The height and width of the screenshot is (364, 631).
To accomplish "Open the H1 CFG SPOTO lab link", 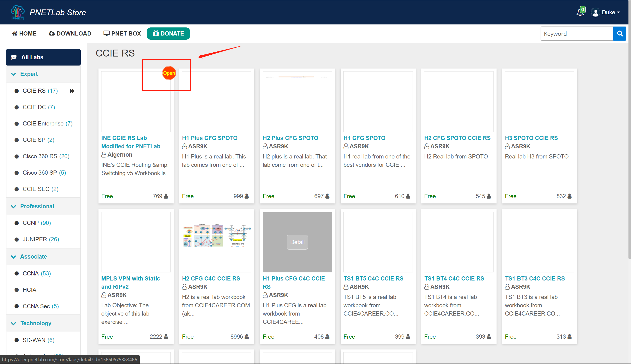I will [x=364, y=138].
